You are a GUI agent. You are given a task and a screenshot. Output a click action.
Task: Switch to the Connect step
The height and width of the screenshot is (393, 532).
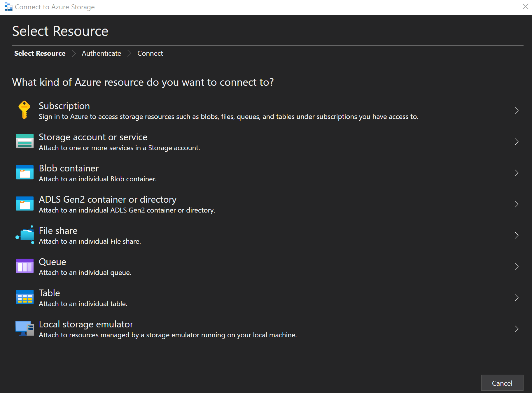(x=150, y=53)
